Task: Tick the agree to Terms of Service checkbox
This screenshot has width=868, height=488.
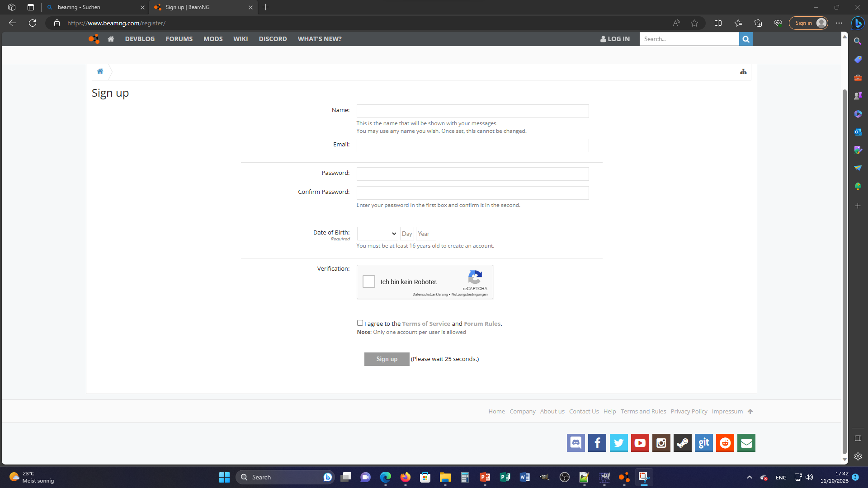Action: (360, 323)
